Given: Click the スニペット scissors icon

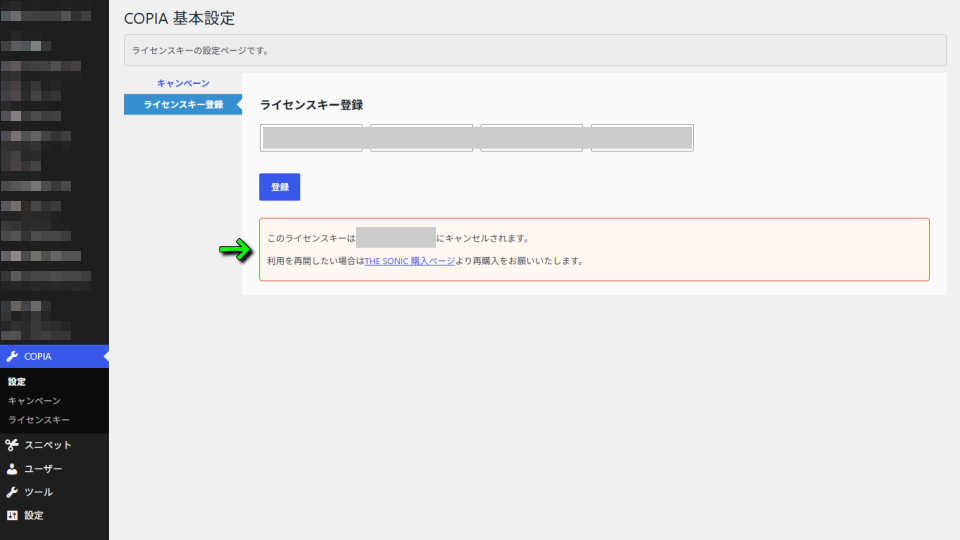Looking at the screenshot, I should (12, 445).
